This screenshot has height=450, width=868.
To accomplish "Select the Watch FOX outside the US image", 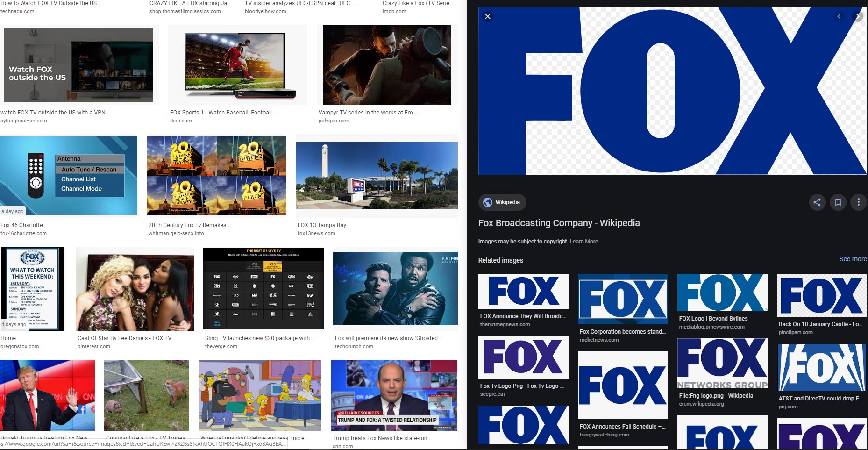I will click(78, 64).
